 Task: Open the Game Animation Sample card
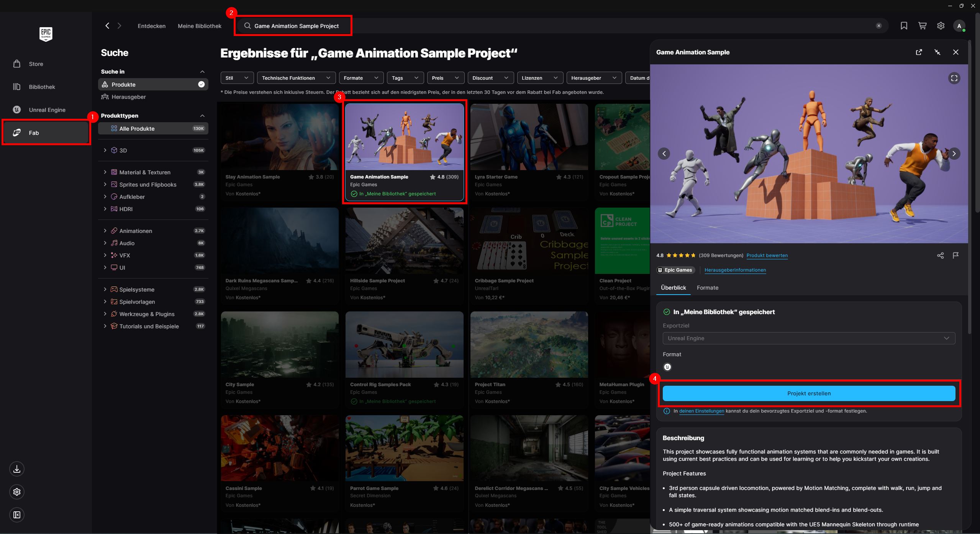tap(404, 152)
